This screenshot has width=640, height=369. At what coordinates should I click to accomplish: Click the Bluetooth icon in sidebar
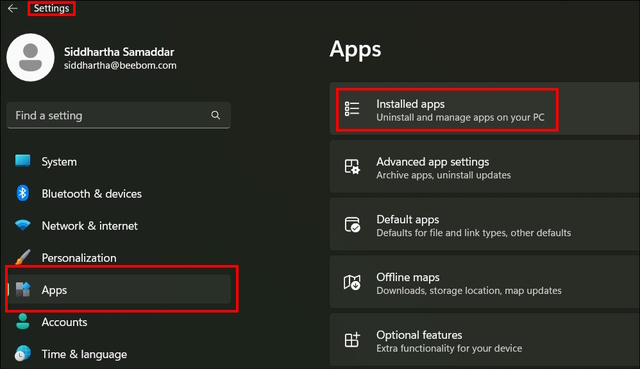(22, 193)
